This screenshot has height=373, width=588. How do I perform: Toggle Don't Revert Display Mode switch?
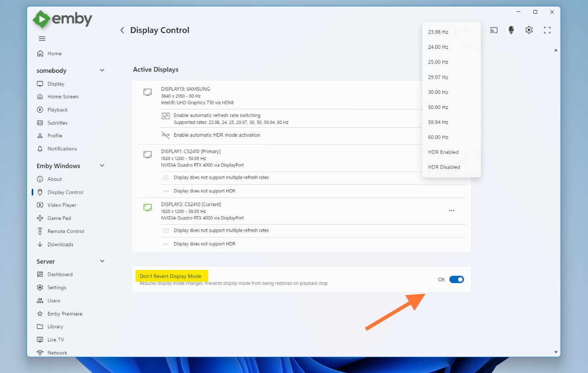pyautogui.click(x=456, y=280)
